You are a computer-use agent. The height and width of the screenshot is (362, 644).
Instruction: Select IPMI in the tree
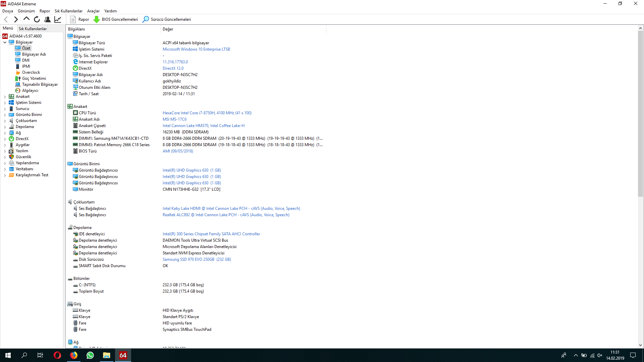point(26,66)
